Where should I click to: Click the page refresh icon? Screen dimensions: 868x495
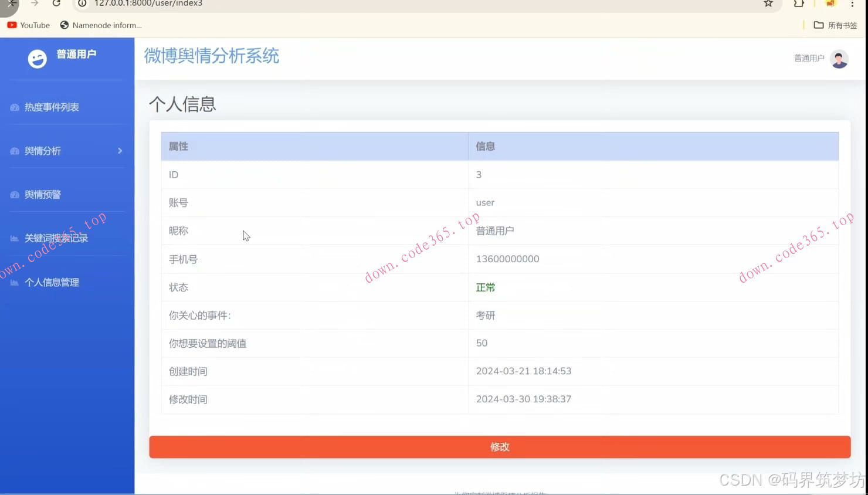tap(56, 4)
